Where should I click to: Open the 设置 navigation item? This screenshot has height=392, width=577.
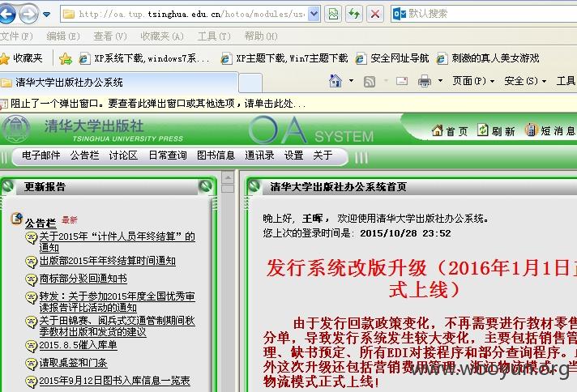[293, 156]
